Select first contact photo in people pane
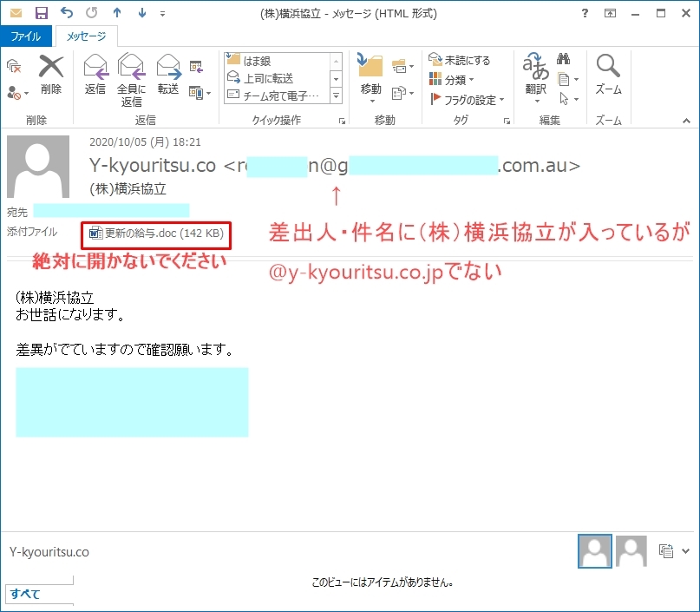 (595, 550)
